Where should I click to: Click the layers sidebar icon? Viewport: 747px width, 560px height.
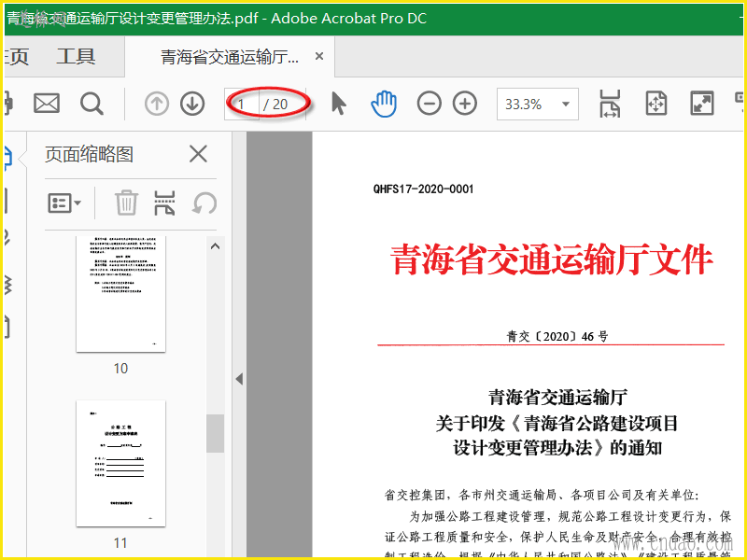7,286
